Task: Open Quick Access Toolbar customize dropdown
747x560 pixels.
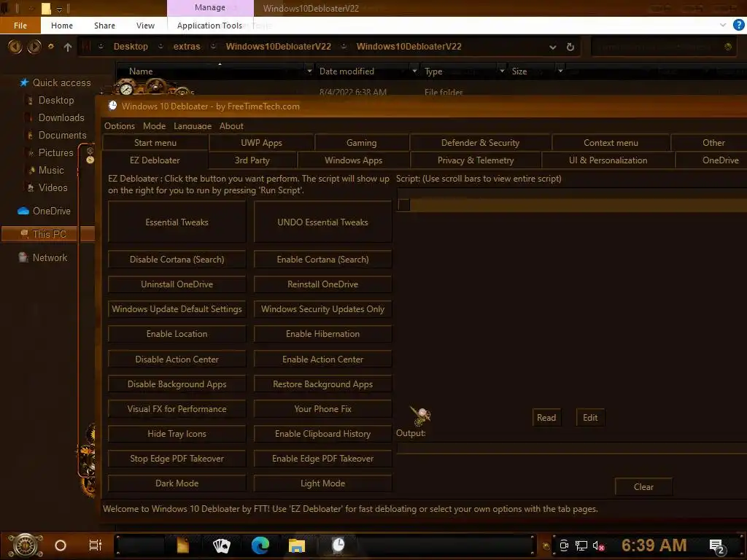Action: pyautogui.click(x=60, y=9)
